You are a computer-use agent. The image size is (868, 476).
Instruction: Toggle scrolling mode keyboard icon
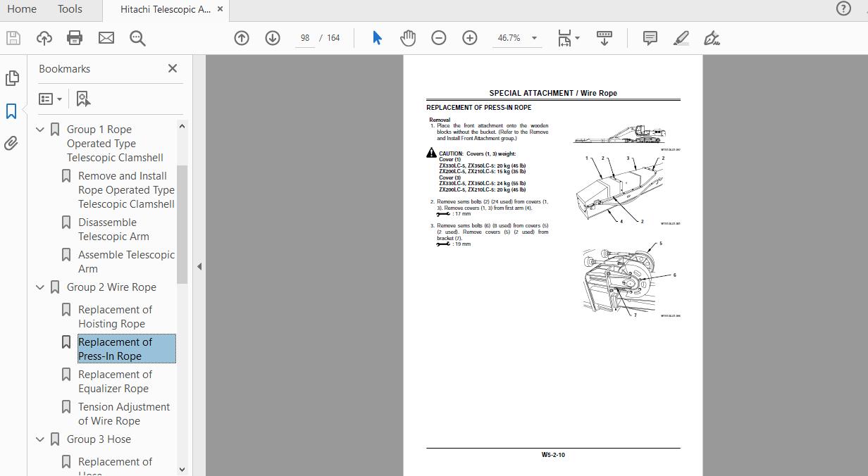click(604, 38)
